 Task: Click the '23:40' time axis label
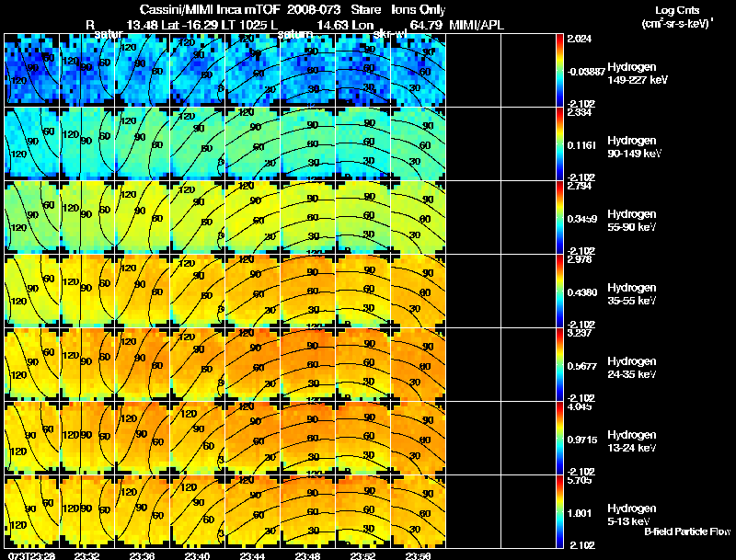[197, 555]
